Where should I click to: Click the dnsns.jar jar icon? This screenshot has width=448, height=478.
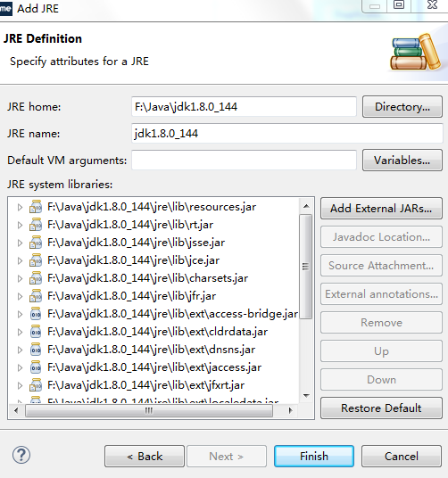[36, 350]
